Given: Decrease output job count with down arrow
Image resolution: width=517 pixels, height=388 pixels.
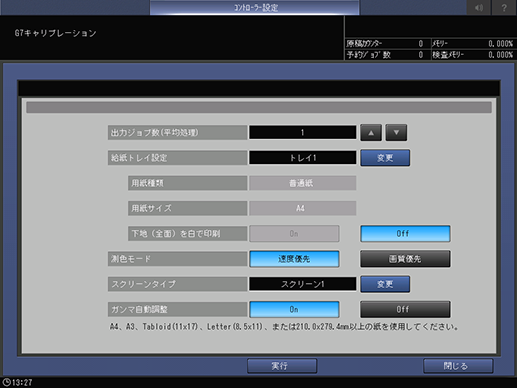Looking at the screenshot, I should pyautogui.click(x=396, y=133).
